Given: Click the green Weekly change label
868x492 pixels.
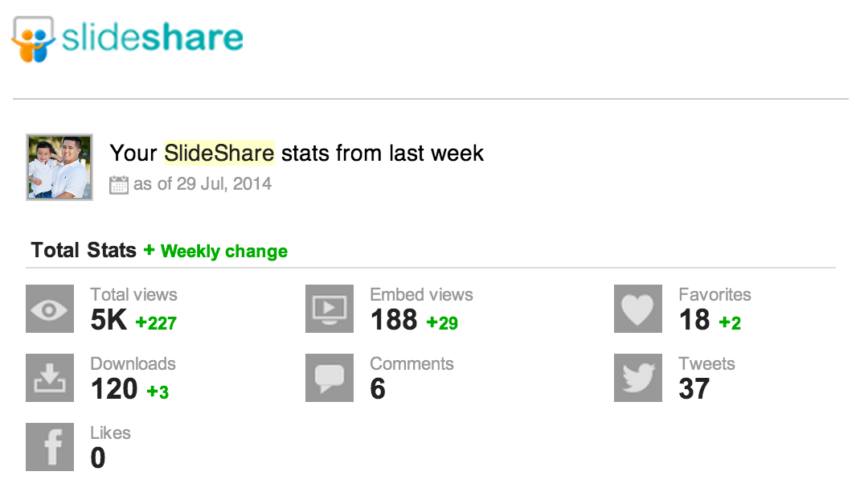Looking at the screenshot, I should (223, 252).
